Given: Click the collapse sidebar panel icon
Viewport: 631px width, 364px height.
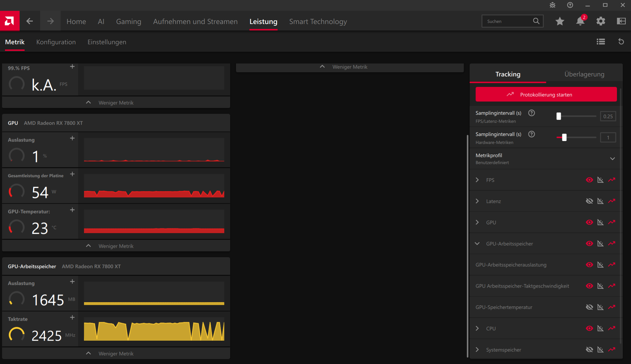Looking at the screenshot, I should coord(621,21).
